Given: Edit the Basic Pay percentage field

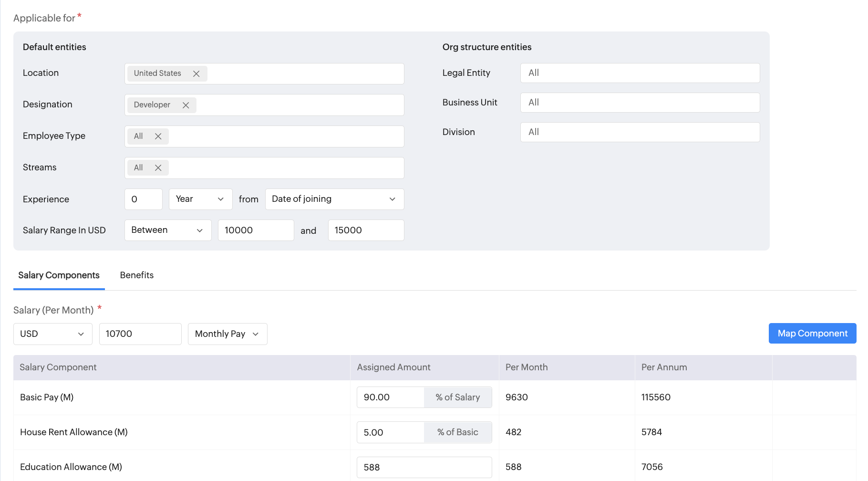Looking at the screenshot, I should point(390,397).
